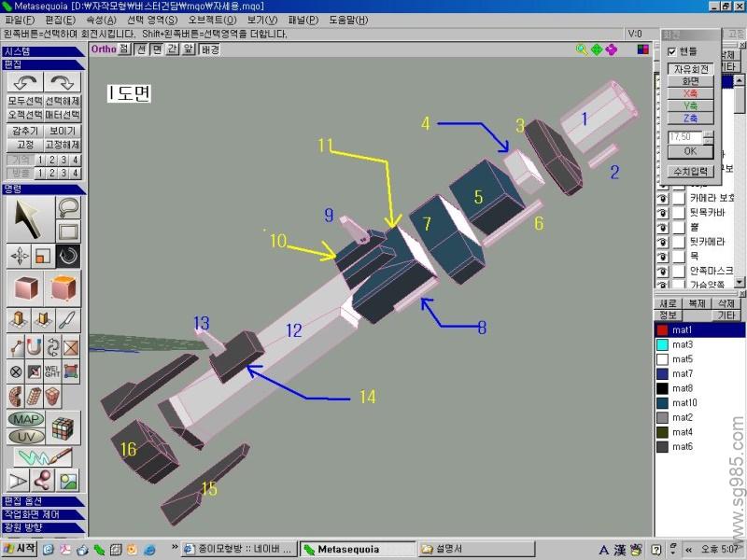
Task: Pick the knife tool
Action: tap(68, 320)
